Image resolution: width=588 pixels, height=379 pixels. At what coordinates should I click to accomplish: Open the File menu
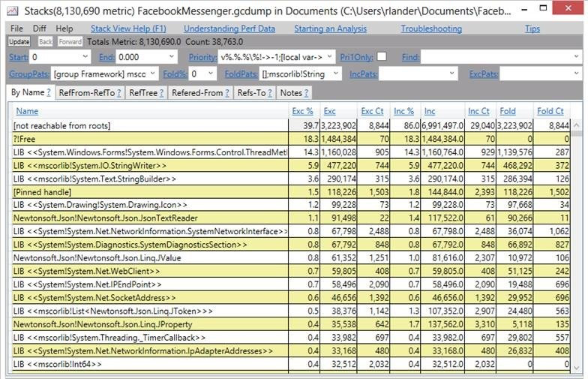16,29
